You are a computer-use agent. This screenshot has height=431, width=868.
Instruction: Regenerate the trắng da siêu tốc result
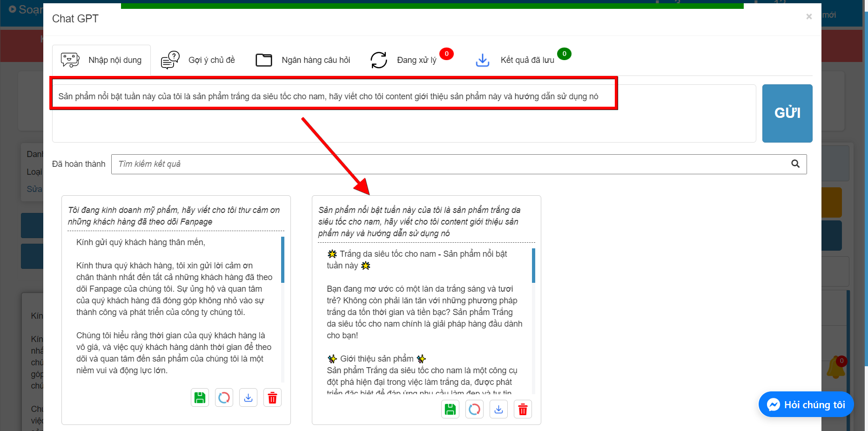click(x=475, y=410)
